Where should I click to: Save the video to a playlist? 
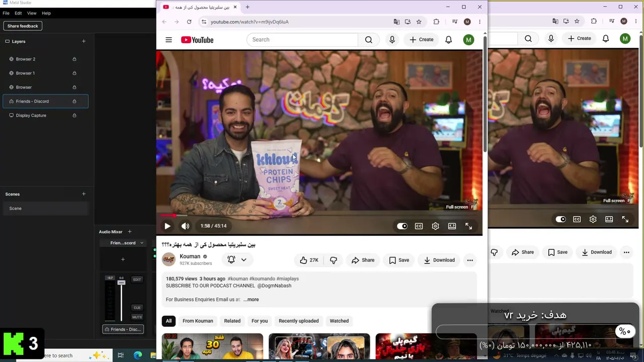(399, 260)
